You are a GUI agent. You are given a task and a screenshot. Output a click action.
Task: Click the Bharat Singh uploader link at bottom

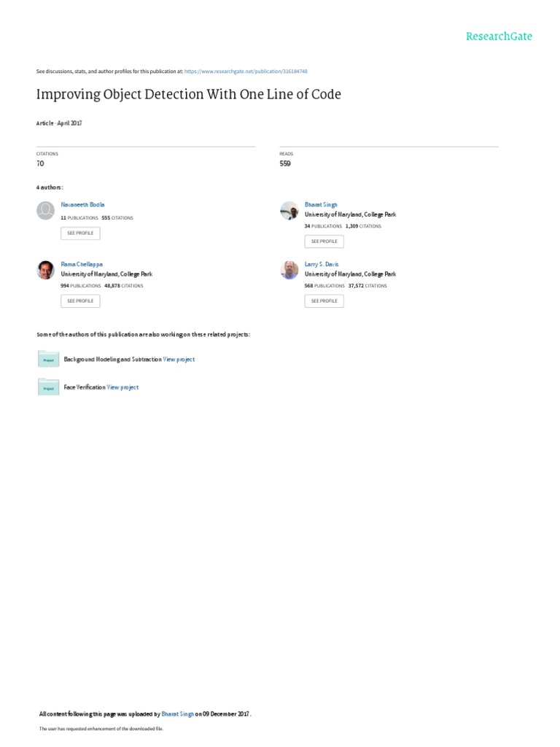(178, 714)
